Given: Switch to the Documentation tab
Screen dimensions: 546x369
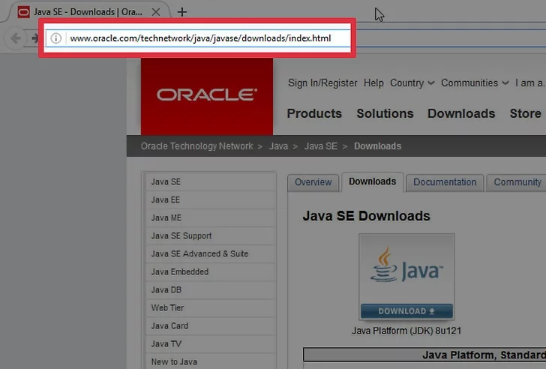Looking at the screenshot, I should tap(445, 182).
